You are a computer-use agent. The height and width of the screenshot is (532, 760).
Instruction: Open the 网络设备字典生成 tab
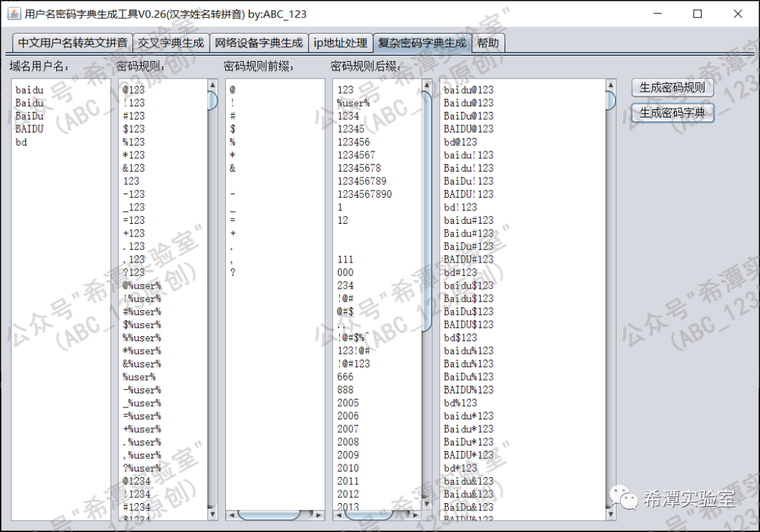click(x=259, y=43)
